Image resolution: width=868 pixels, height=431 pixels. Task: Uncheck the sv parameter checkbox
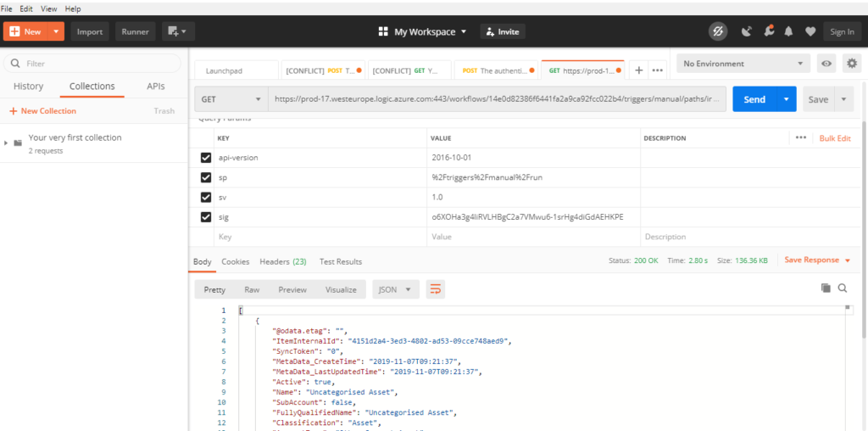pyautogui.click(x=206, y=197)
